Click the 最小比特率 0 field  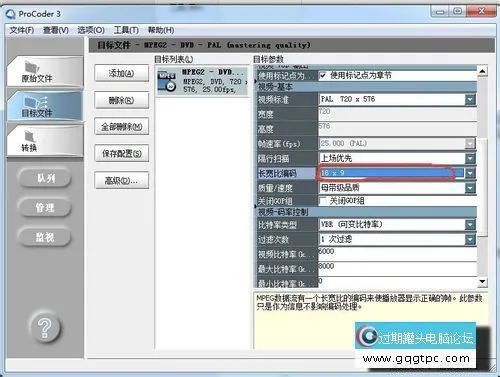click(x=397, y=282)
